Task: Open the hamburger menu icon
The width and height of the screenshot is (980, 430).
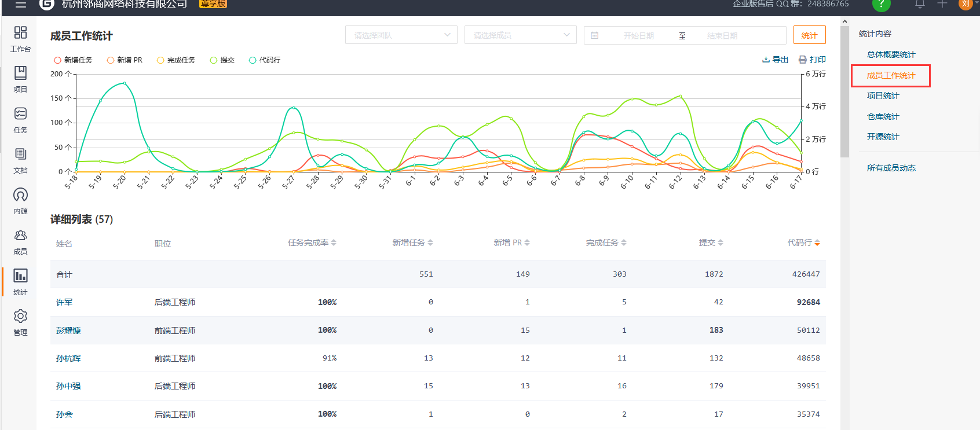Action: (20, 3)
